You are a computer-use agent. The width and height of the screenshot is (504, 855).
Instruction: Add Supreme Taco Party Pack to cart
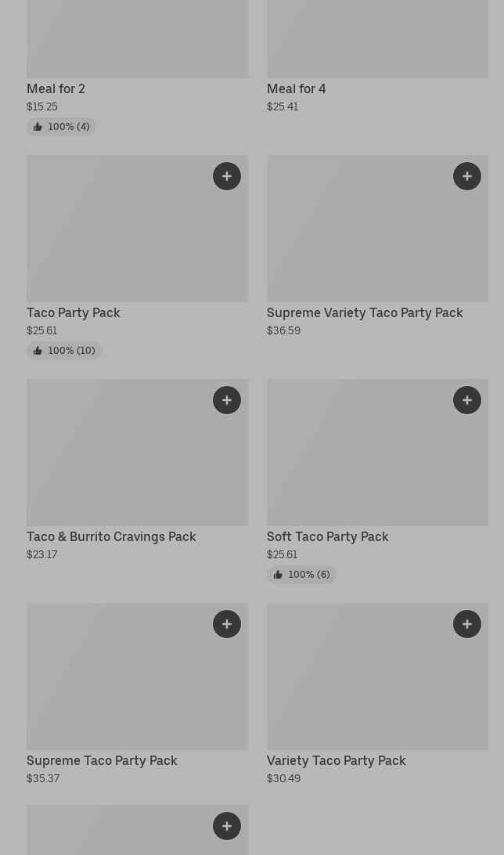tap(227, 624)
